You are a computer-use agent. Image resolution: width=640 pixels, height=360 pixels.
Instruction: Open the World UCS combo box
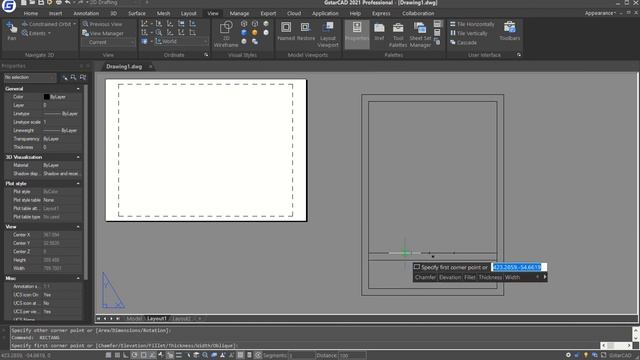pos(181,42)
